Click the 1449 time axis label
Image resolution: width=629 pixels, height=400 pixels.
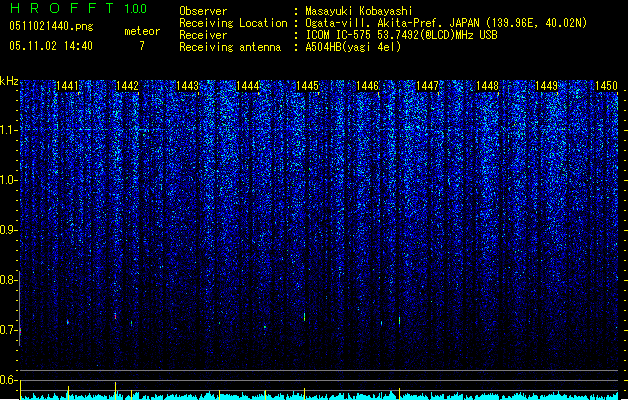pos(546,86)
